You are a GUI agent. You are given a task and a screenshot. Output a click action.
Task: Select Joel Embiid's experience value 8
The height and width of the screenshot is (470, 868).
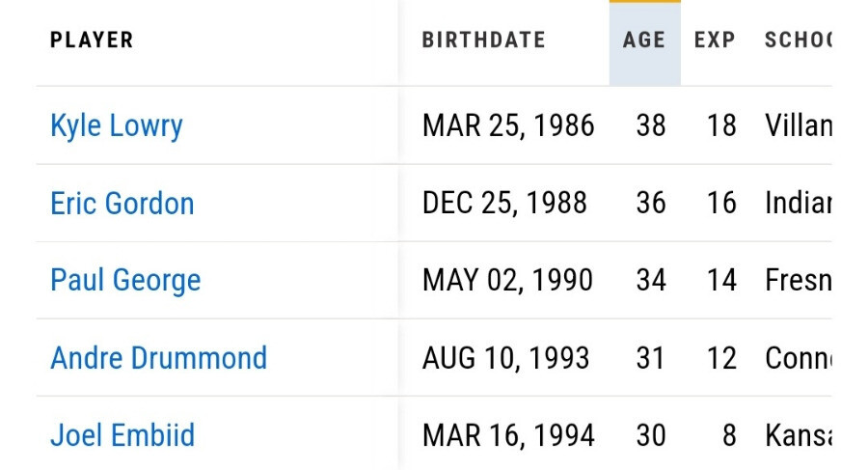point(729,435)
